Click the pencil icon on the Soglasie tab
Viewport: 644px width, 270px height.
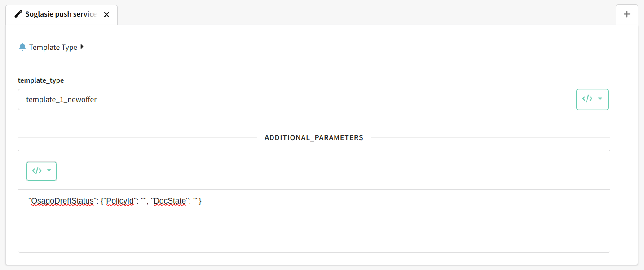click(18, 14)
